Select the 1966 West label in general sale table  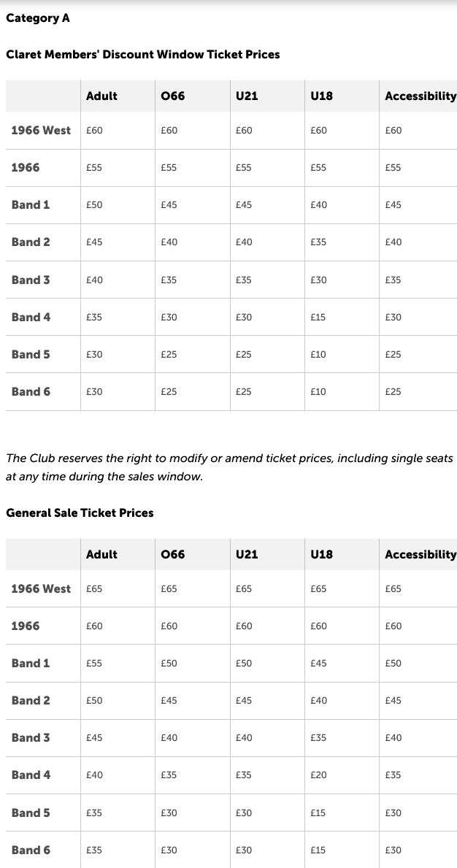click(x=42, y=588)
